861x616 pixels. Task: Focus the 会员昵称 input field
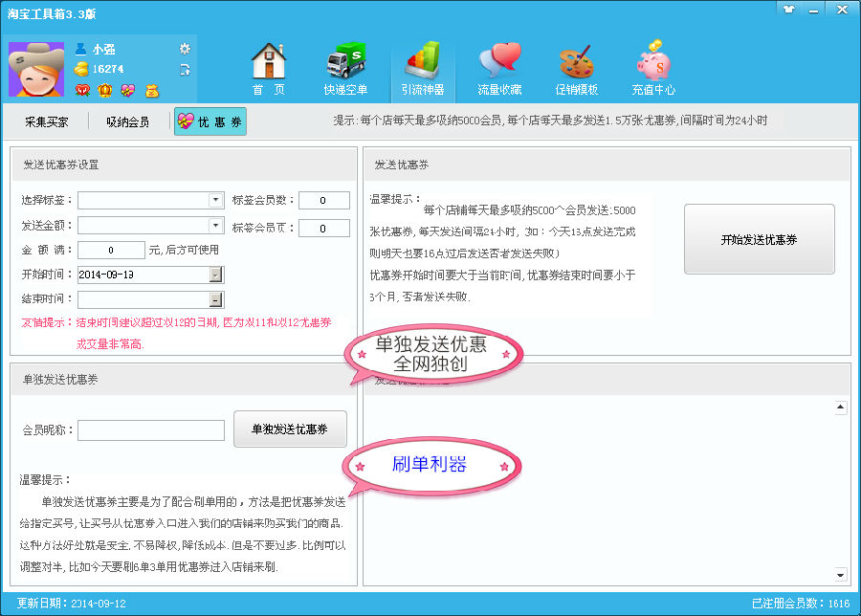pos(151,430)
